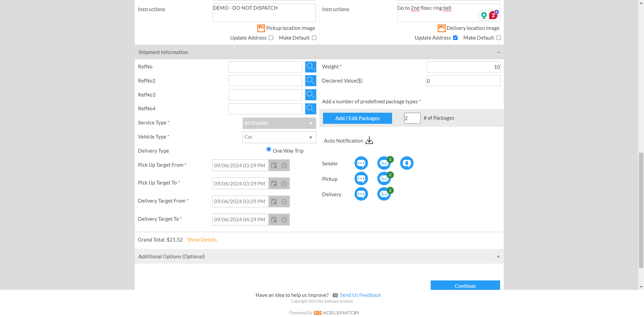
Task: Click the number of Packages field
Action: [x=412, y=118]
